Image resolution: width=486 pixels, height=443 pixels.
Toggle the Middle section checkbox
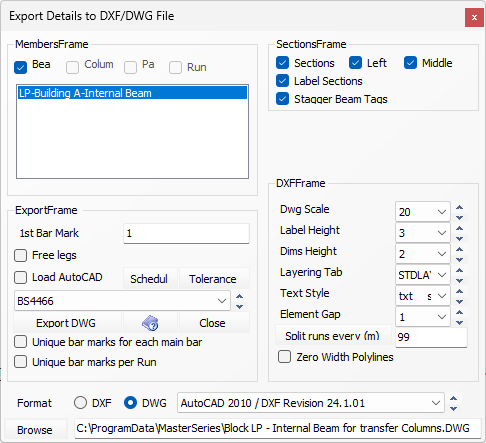[x=410, y=63]
